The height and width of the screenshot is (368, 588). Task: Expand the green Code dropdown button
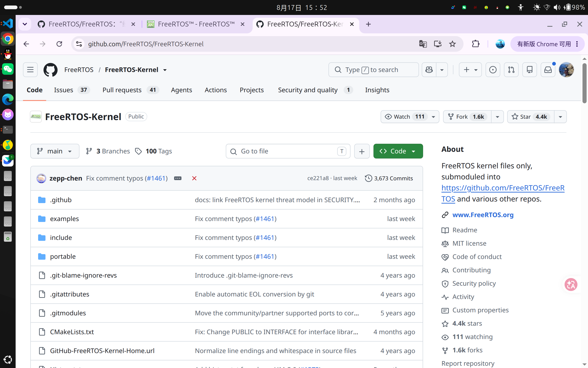tap(398, 151)
